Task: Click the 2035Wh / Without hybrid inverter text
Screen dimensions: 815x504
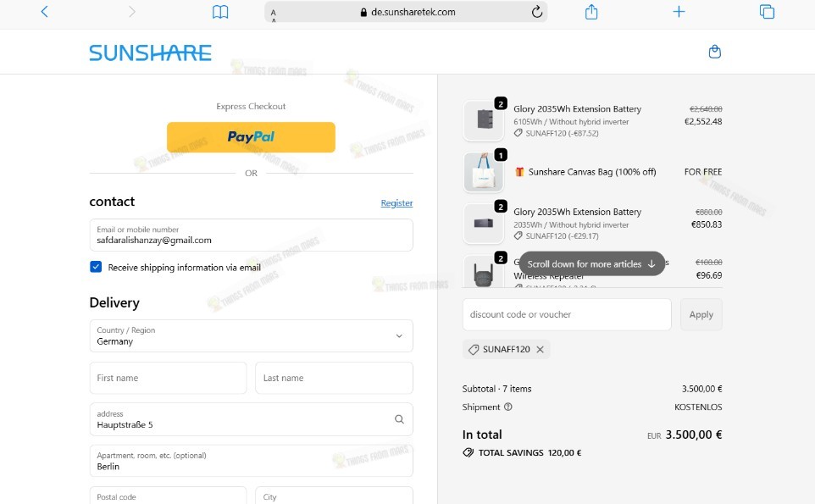Action: click(571, 225)
